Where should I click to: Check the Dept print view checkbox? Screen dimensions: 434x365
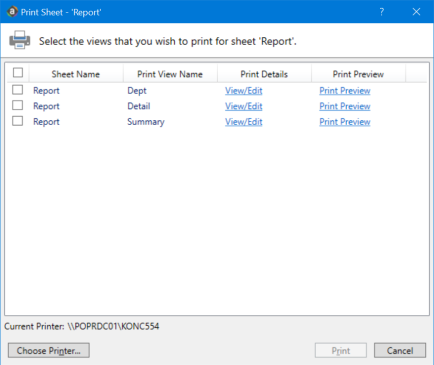coord(17,90)
